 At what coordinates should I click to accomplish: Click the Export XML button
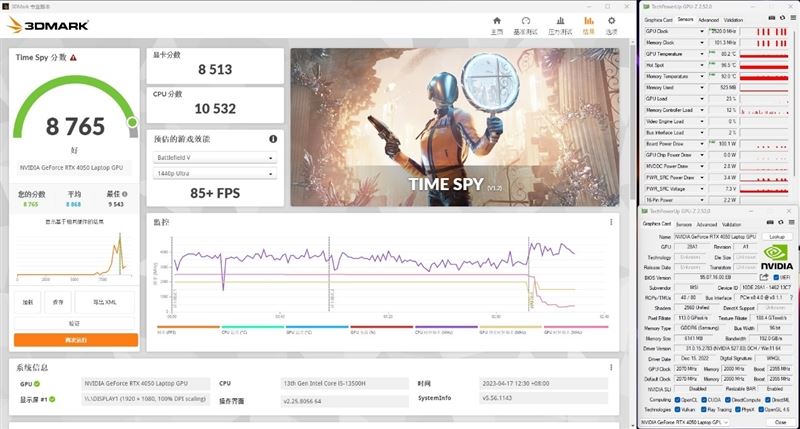105,302
